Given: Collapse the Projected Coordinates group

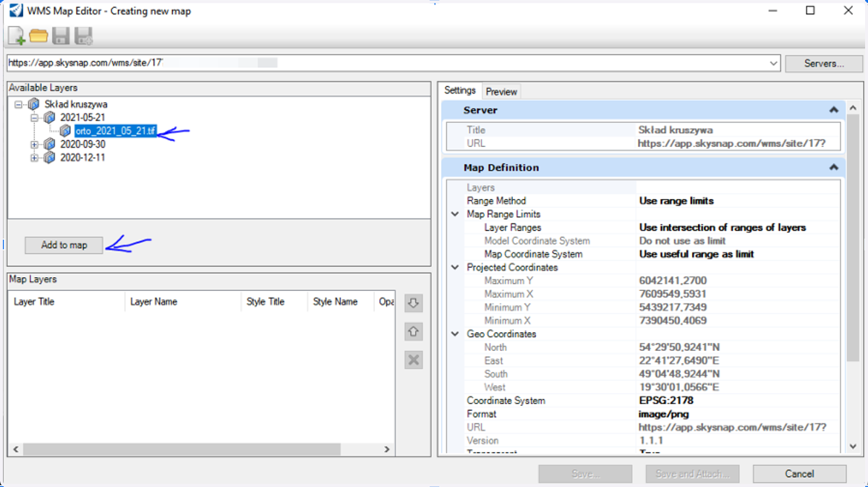Looking at the screenshot, I should point(455,267).
